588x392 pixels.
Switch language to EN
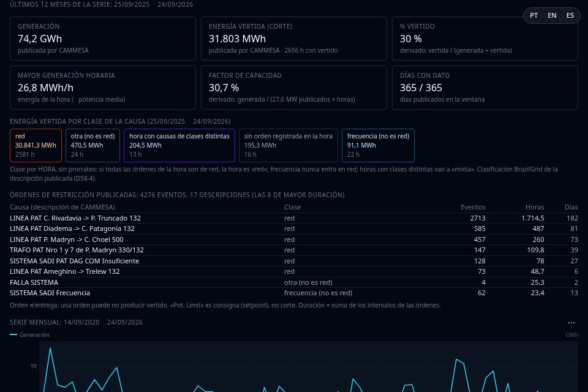coord(552,15)
